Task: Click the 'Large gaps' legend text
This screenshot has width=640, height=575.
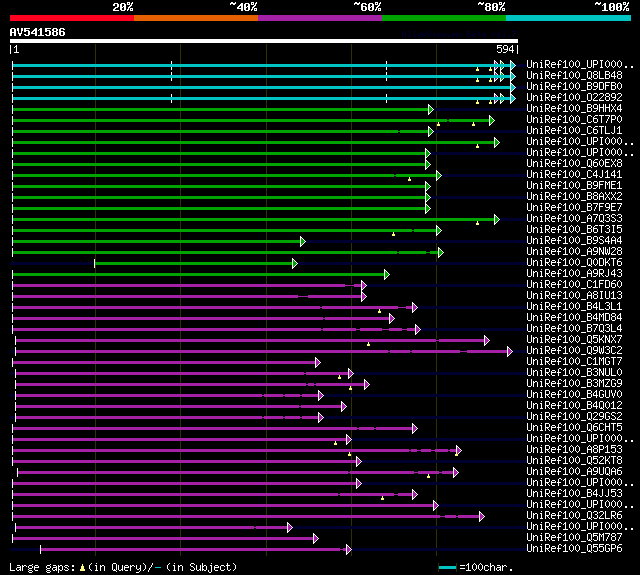Action: (42, 568)
